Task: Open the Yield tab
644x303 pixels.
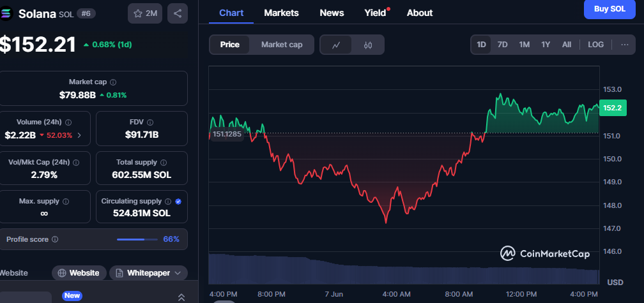Action: click(376, 13)
